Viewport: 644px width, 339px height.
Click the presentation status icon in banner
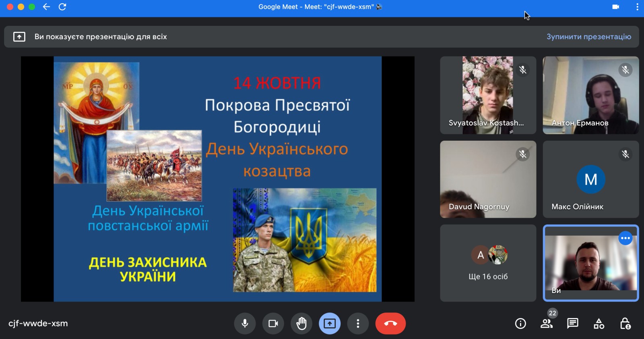pyautogui.click(x=19, y=37)
